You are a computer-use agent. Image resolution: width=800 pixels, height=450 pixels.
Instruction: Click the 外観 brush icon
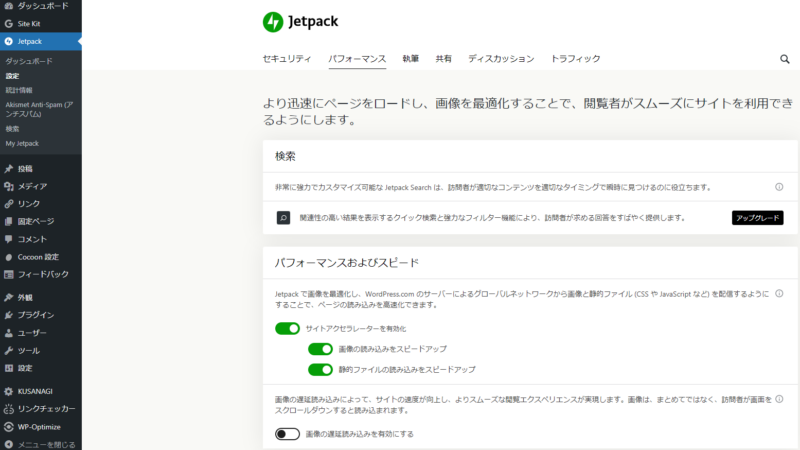9,297
